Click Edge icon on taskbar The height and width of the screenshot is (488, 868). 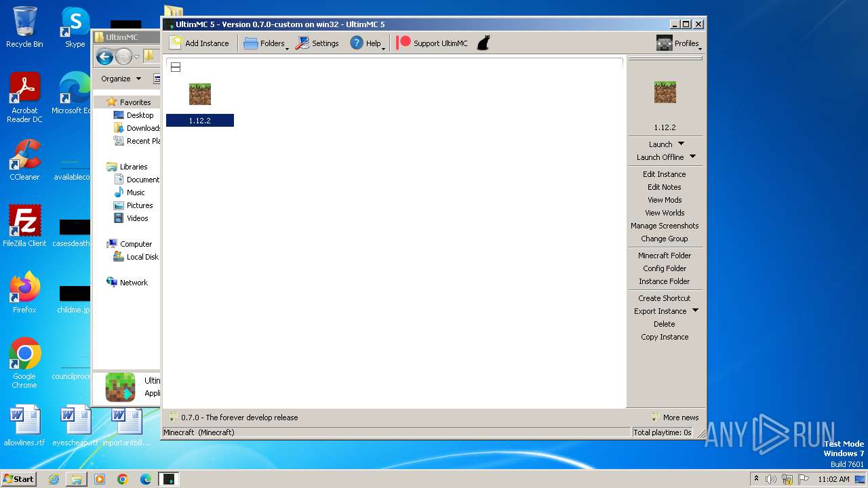146,479
